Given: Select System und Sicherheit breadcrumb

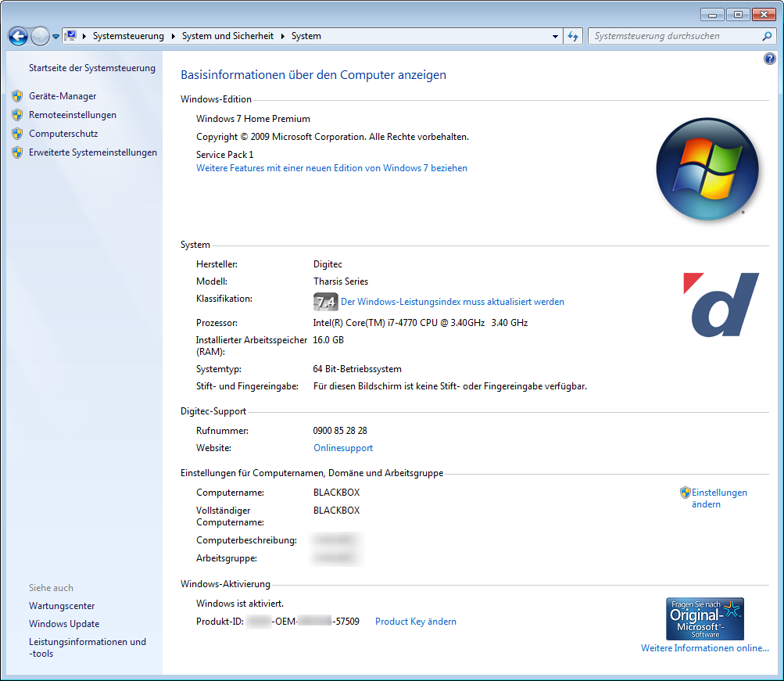Looking at the screenshot, I should point(227,36).
